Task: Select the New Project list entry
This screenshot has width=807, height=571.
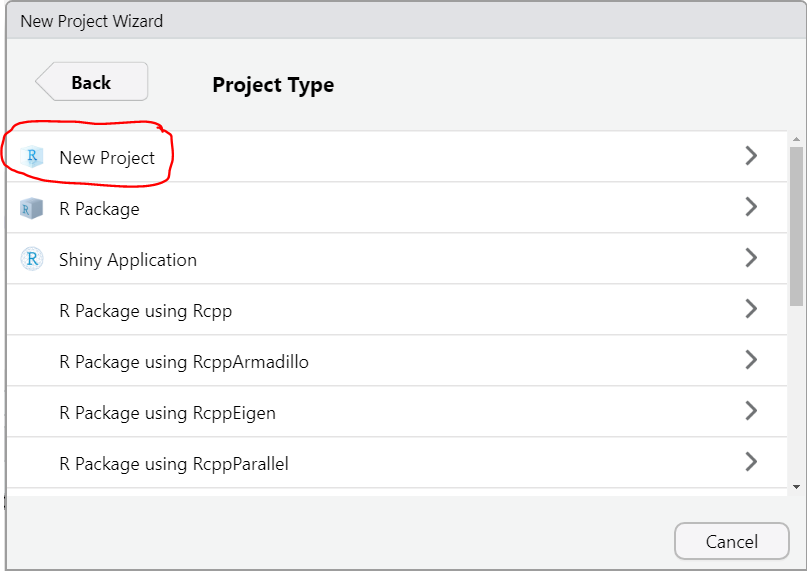Action: coord(397,156)
